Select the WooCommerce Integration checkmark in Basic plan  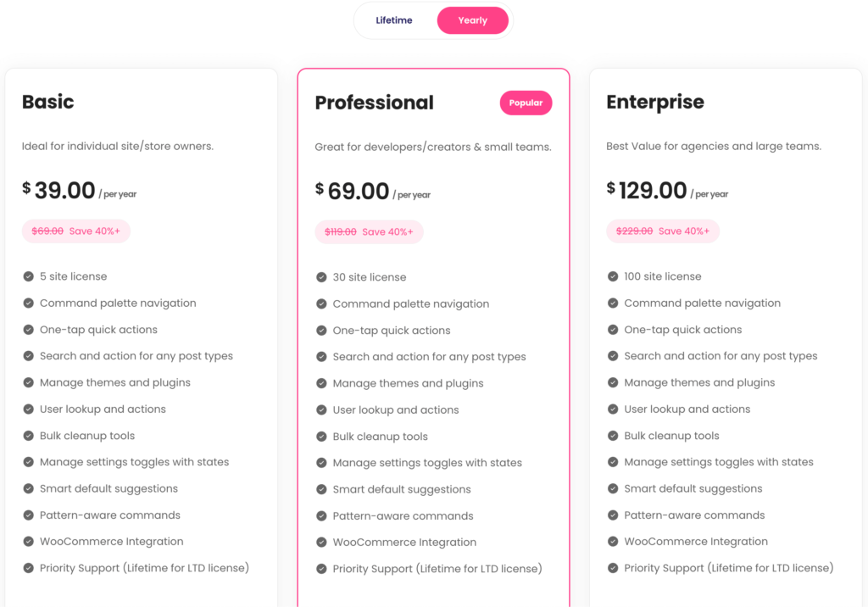click(x=28, y=542)
